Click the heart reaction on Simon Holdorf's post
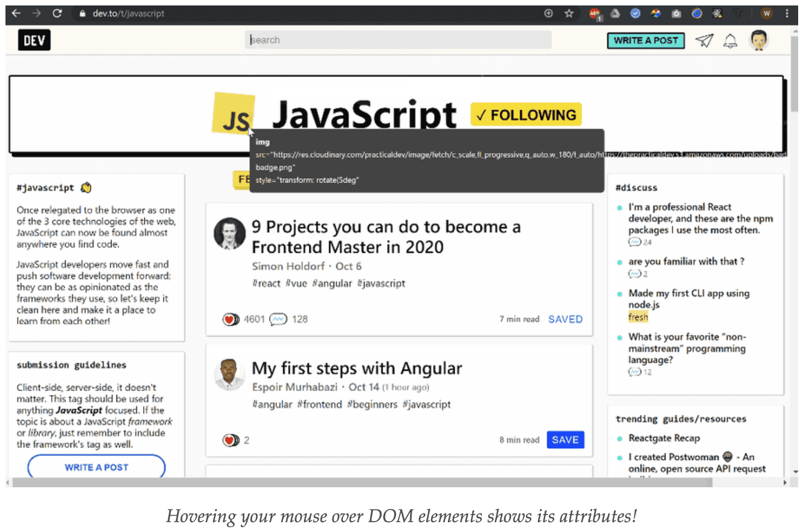This screenshot has width=808, height=532. tap(231, 319)
